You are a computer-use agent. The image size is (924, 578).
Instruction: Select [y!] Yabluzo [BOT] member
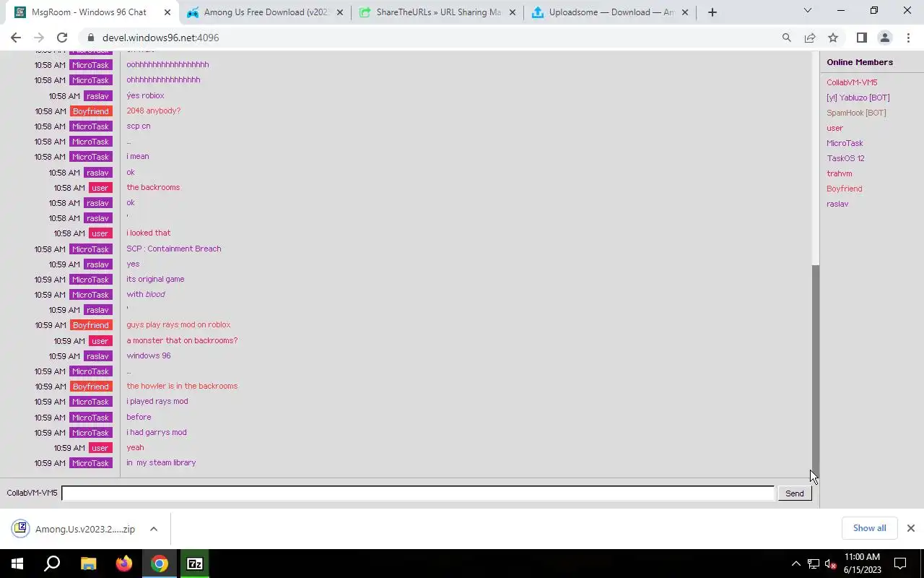[x=858, y=98]
